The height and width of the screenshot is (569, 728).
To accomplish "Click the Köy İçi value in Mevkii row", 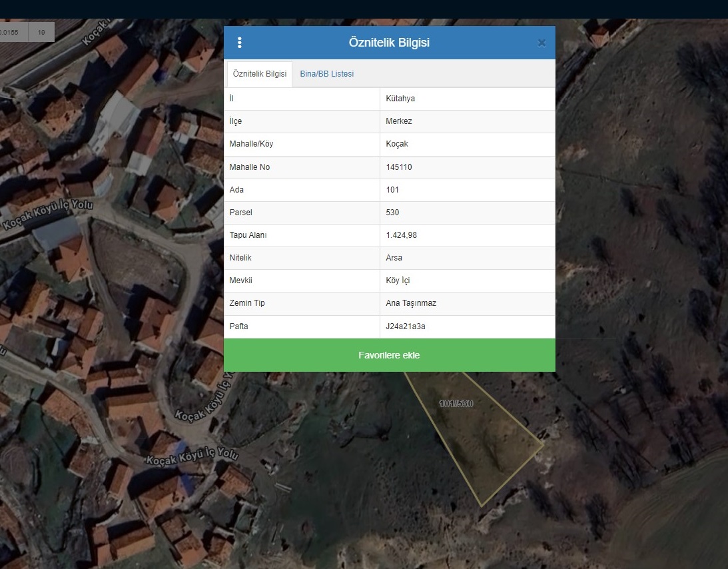I will (x=399, y=281).
